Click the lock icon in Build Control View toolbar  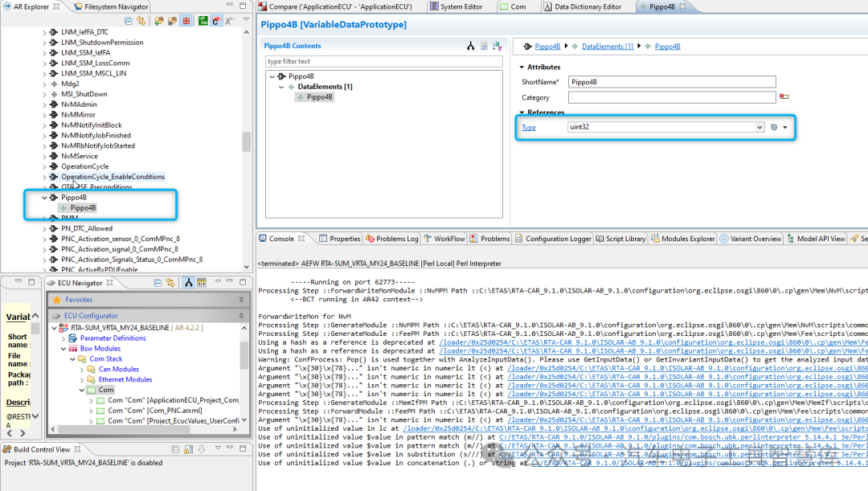188,449
